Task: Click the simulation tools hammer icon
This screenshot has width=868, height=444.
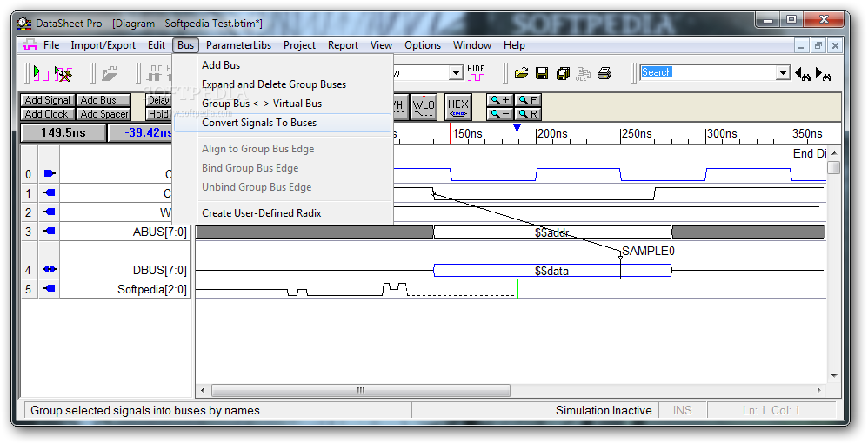Action: (63, 73)
